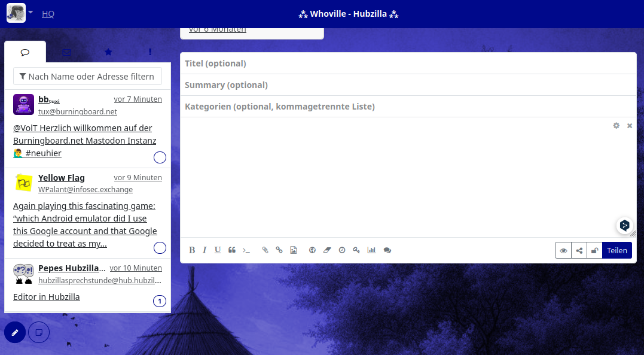Open the HQ link in the navbar
Screen dimensions: 644x355
48,14
